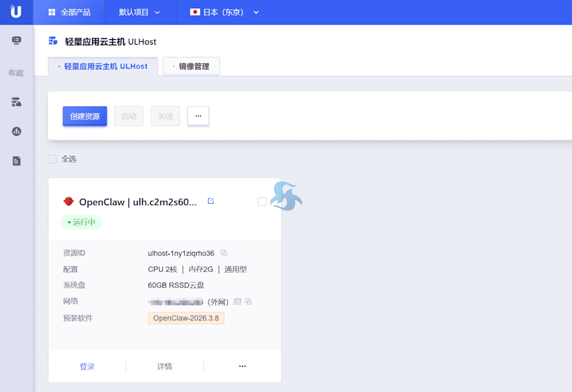
Task: Select the OpenClaw host card checkbox
Action: pos(262,202)
